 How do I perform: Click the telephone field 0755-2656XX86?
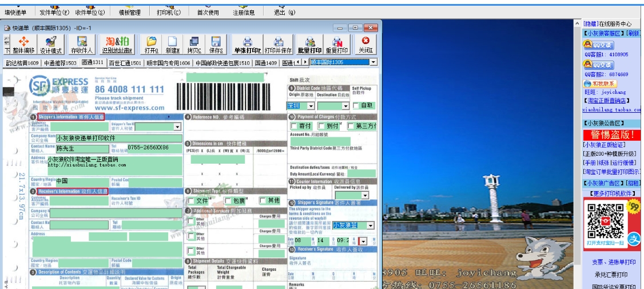(x=154, y=148)
